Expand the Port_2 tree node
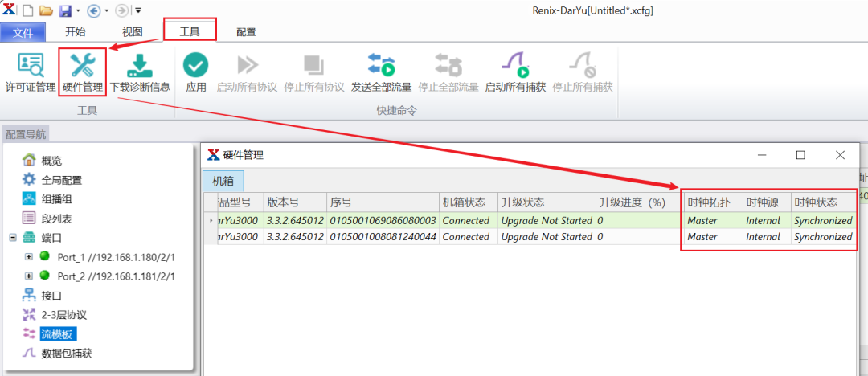 (29, 276)
